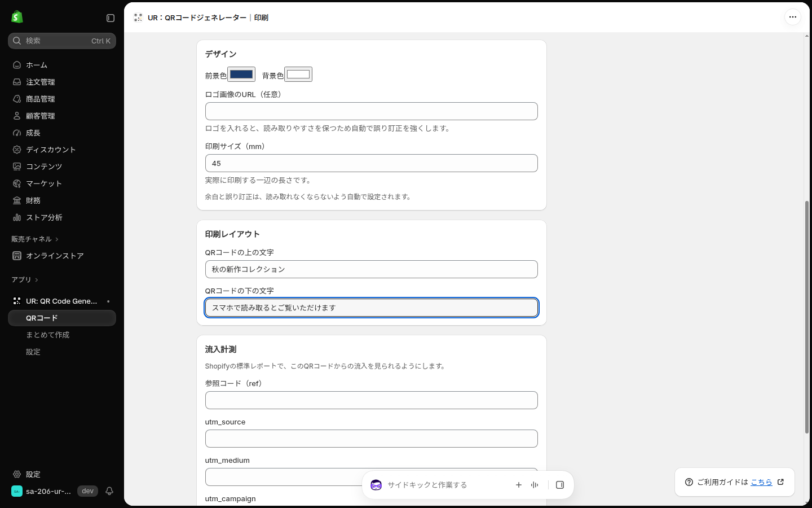The height and width of the screenshot is (508, 812).
Task: Click the Shopify logo icon
Action: point(17,17)
